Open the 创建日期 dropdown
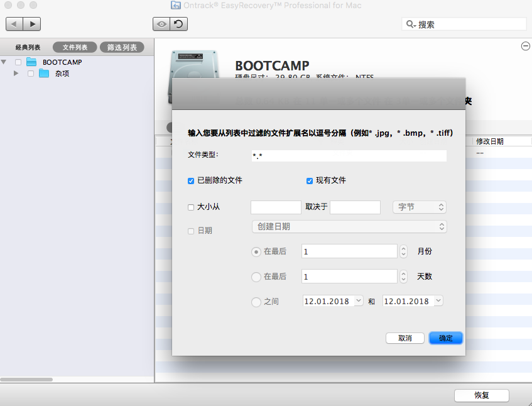532x406 pixels. pos(349,226)
